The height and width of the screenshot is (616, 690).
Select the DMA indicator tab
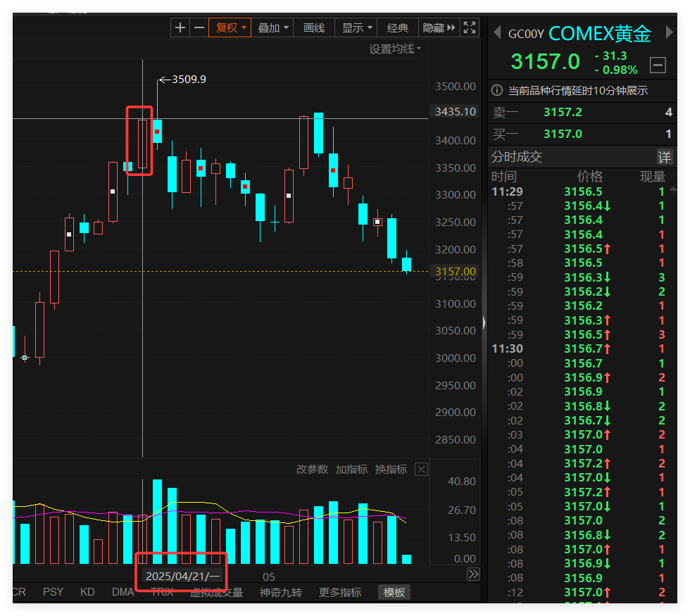123,592
